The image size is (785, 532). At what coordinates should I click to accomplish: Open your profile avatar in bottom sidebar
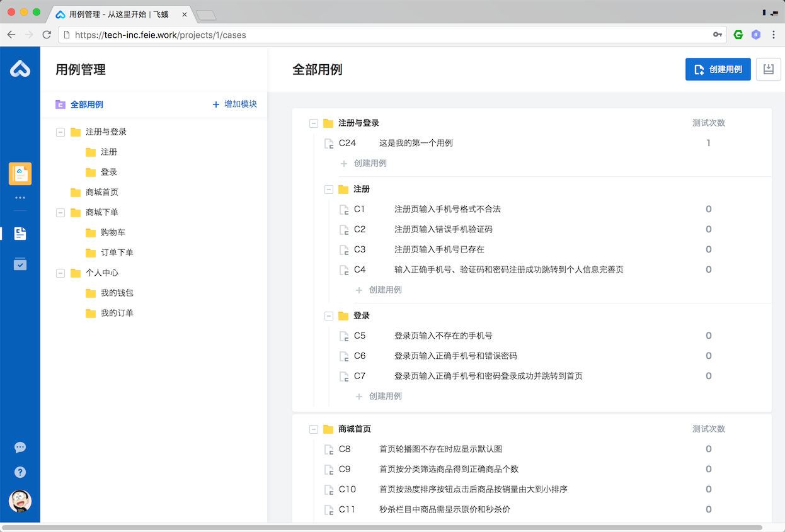click(x=20, y=501)
